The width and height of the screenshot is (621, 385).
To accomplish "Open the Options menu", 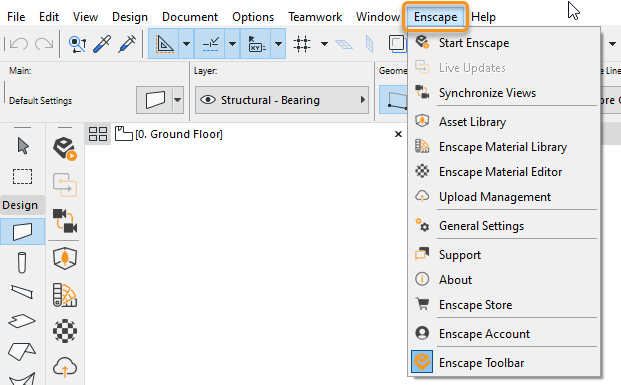I will [253, 17].
